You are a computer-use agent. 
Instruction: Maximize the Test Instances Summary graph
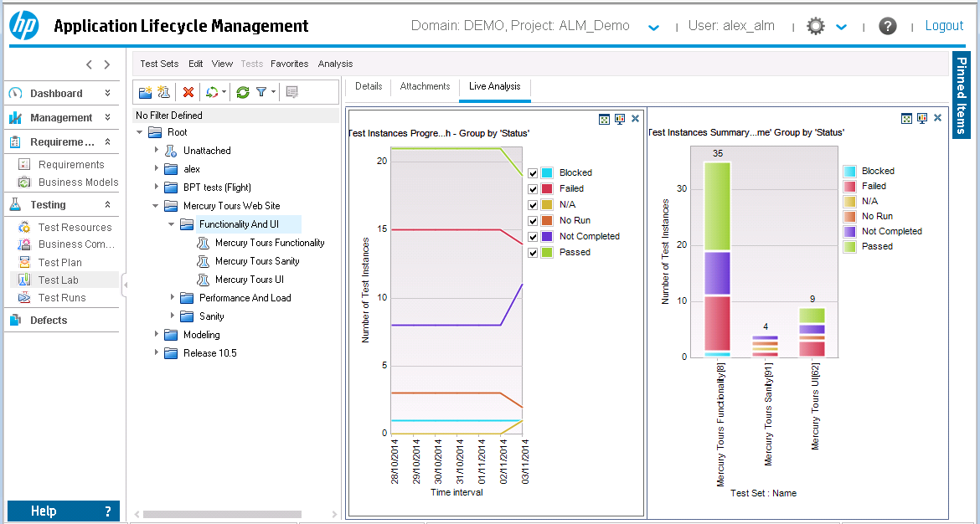[906, 118]
